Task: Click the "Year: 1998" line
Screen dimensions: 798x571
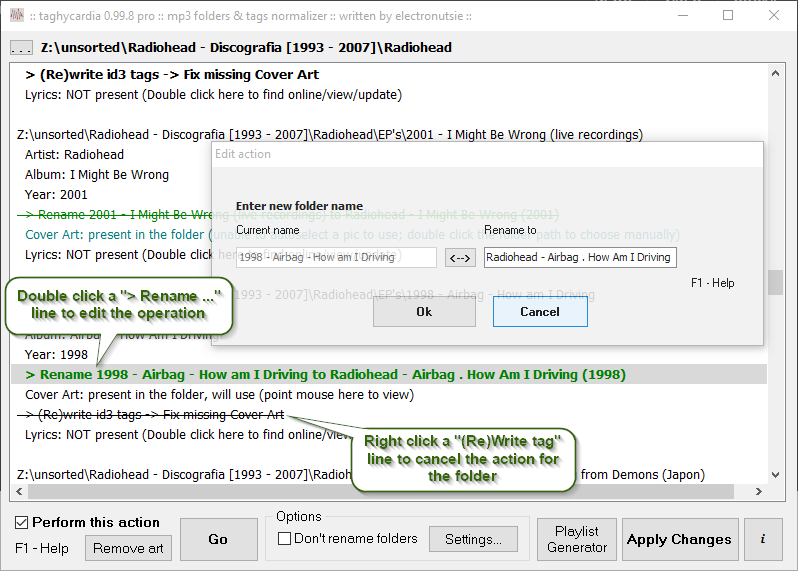Action: [x=56, y=355]
